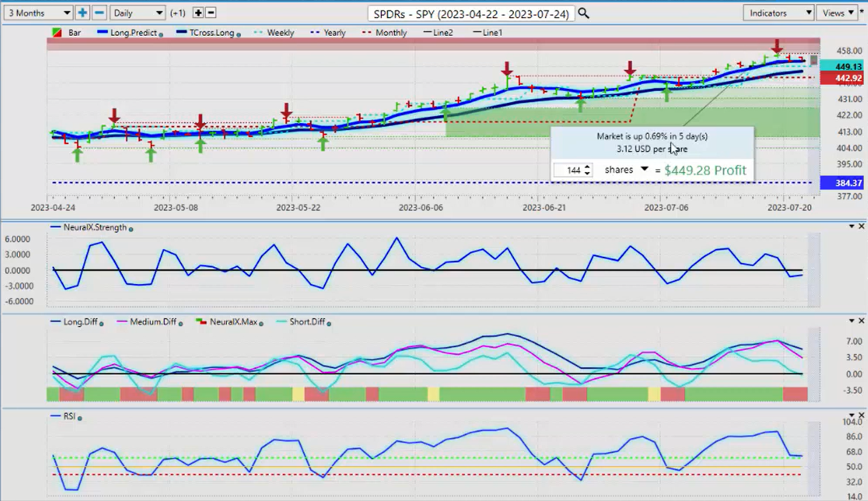Increase forecast offset with black plus icon

coord(198,13)
